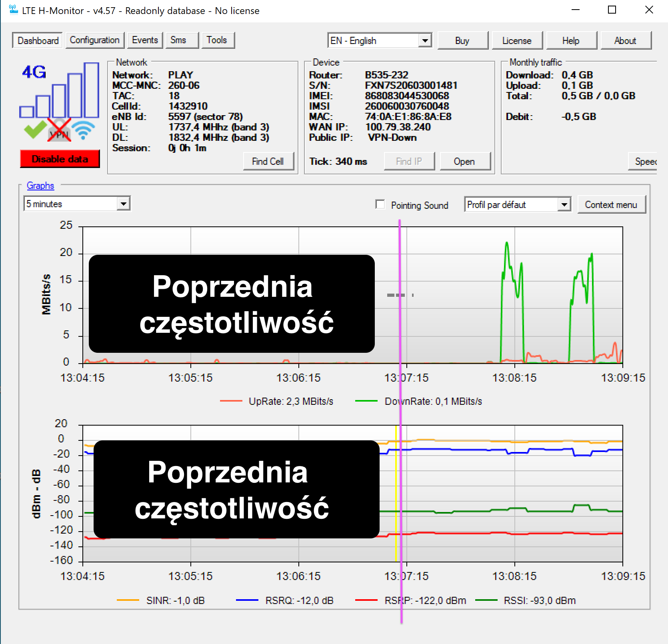Open the Events tab
This screenshot has width=668, height=644.
click(145, 40)
